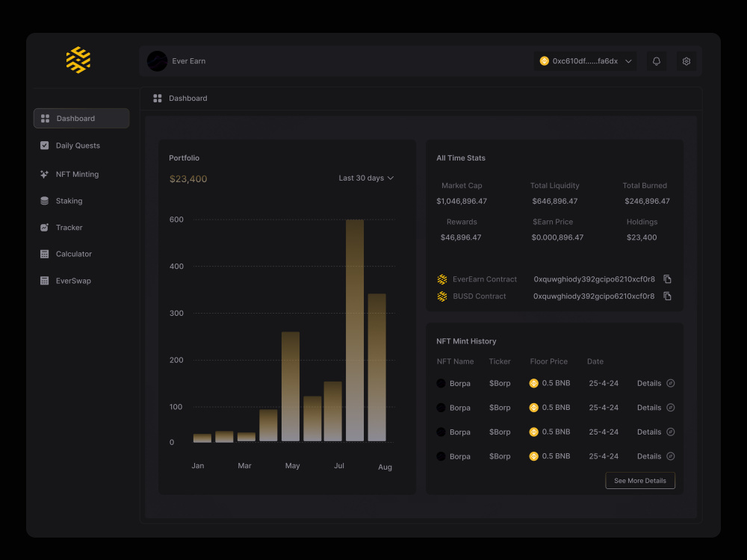Click the wallet coin icon in header

pyautogui.click(x=544, y=61)
